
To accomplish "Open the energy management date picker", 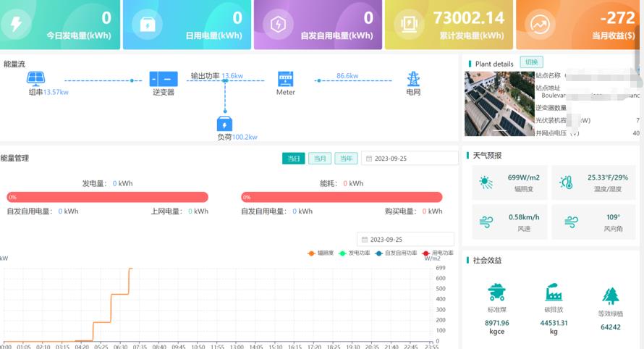I will pos(410,159).
